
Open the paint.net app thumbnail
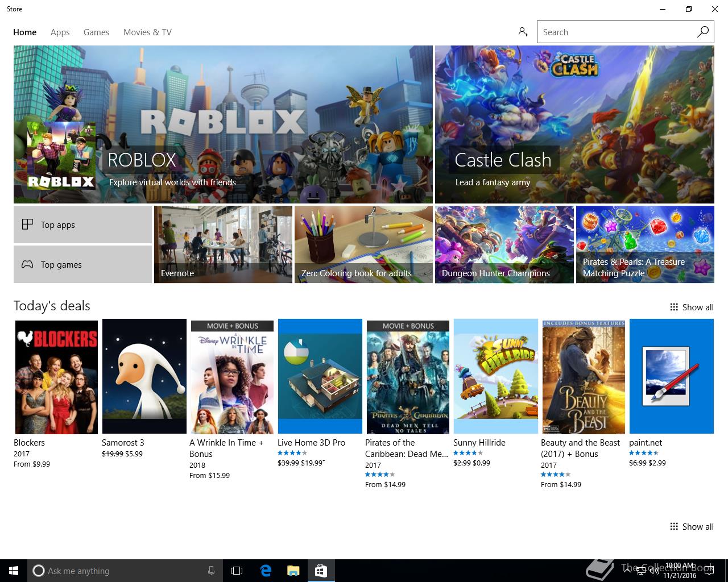[x=672, y=376]
